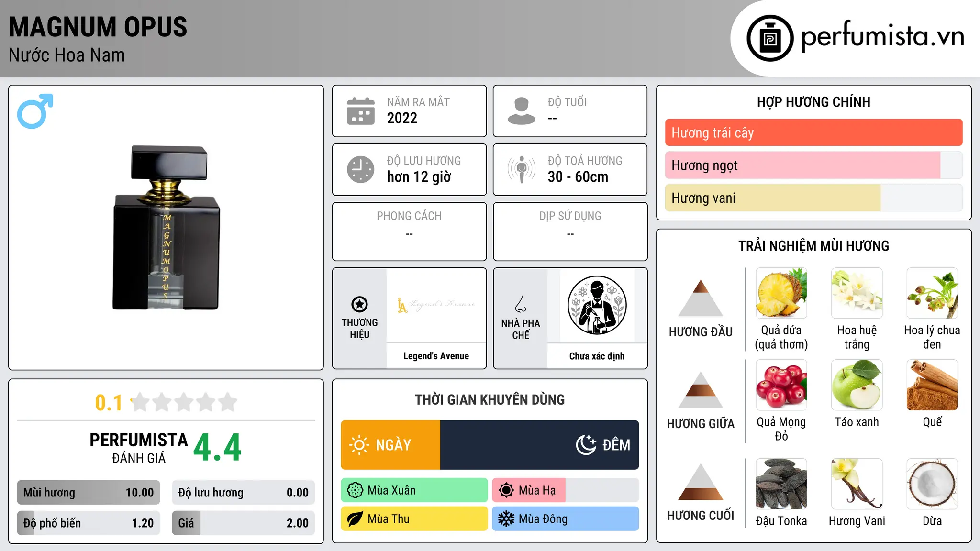Click the MAGNUM OPUS title

coord(98,27)
